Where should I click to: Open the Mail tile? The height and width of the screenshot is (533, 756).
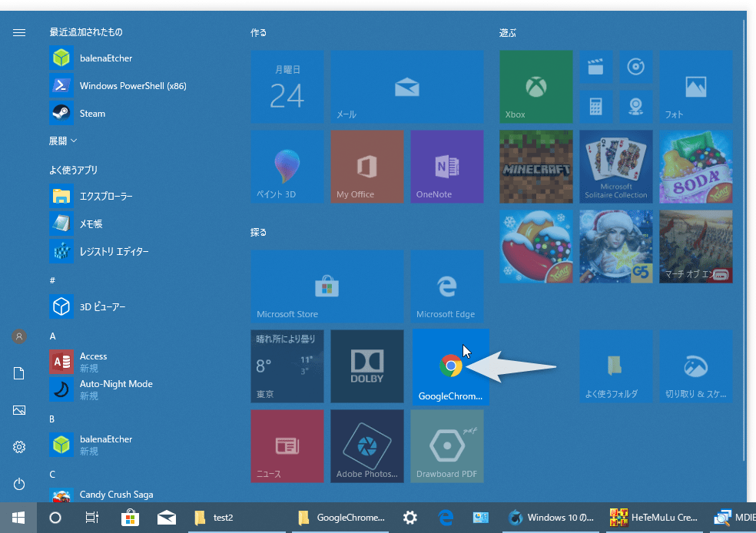pyautogui.click(x=407, y=87)
